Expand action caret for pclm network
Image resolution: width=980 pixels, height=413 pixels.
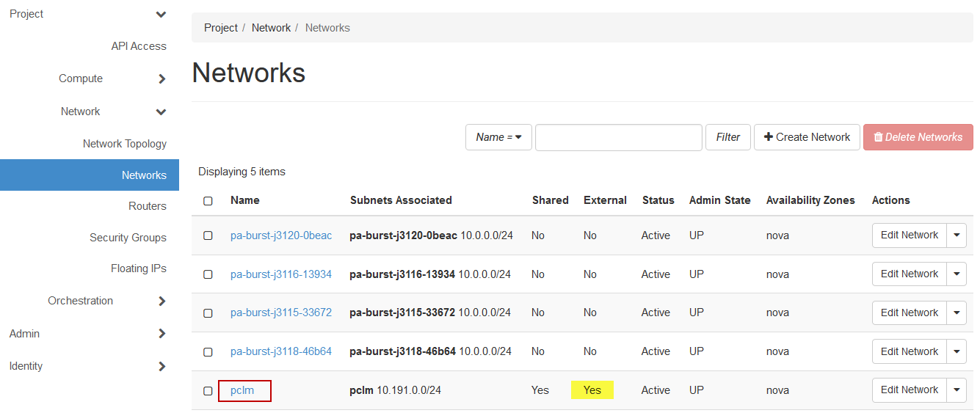(x=957, y=390)
